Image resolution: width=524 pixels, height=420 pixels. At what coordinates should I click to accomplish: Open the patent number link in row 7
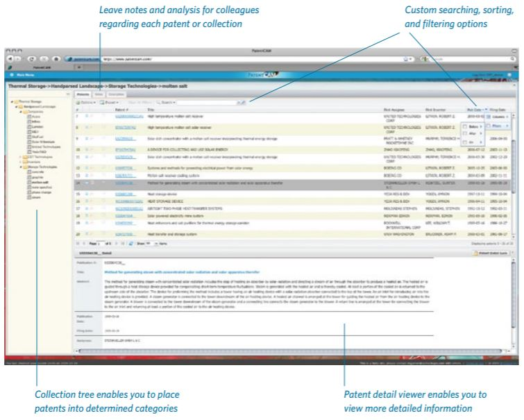(x=129, y=117)
